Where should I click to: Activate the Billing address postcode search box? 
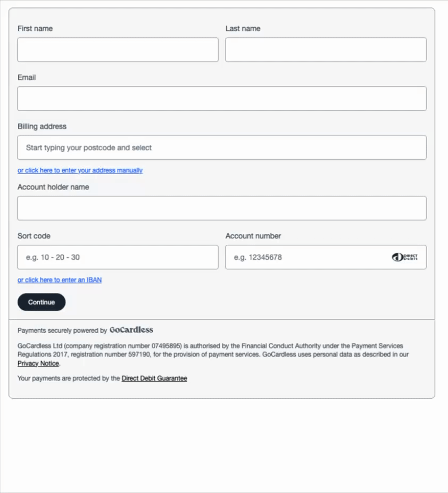click(x=222, y=148)
